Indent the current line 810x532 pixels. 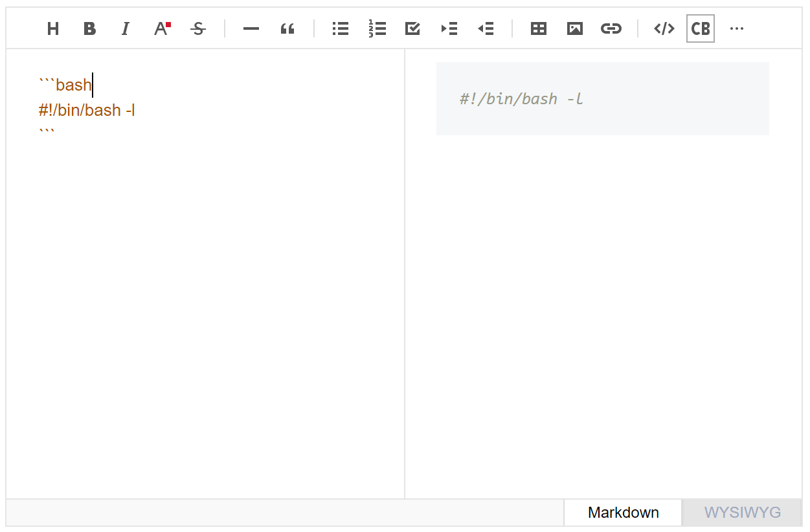(449, 28)
